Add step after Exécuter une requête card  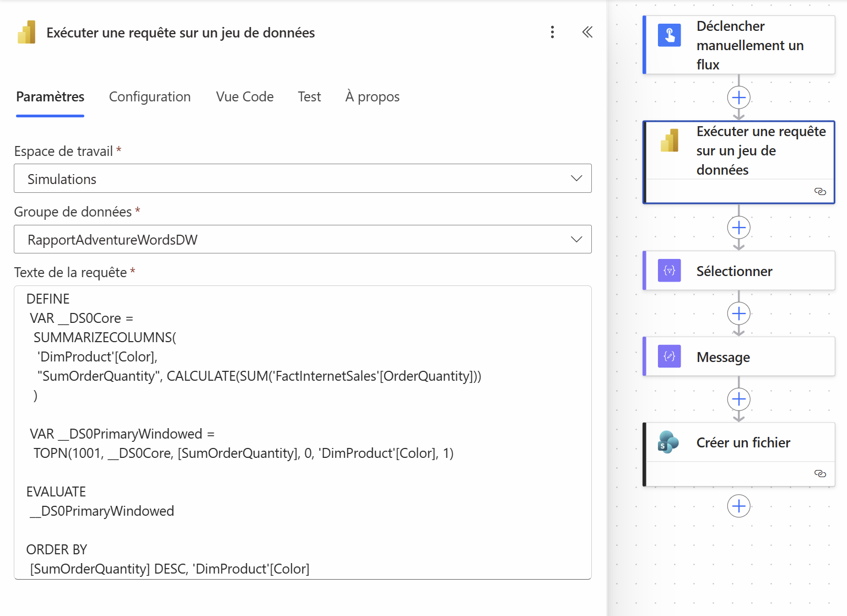[739, 228]
